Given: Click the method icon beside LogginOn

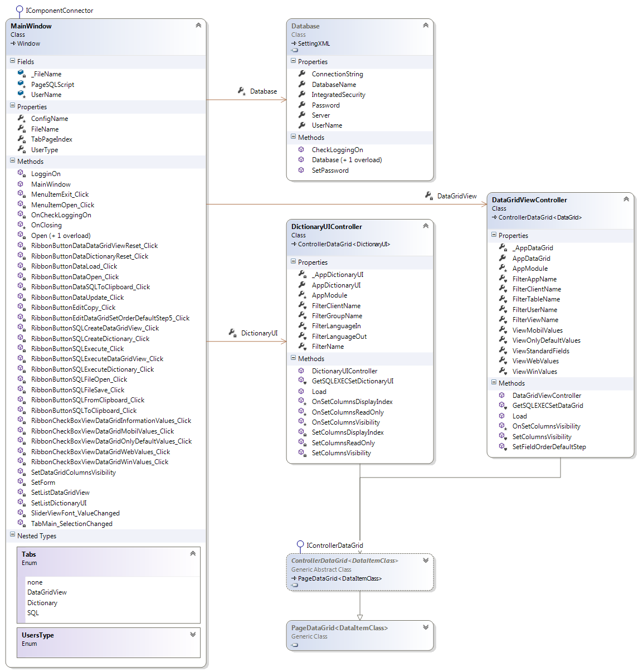Looking at the screenshot, I should (x=21, y=173).
